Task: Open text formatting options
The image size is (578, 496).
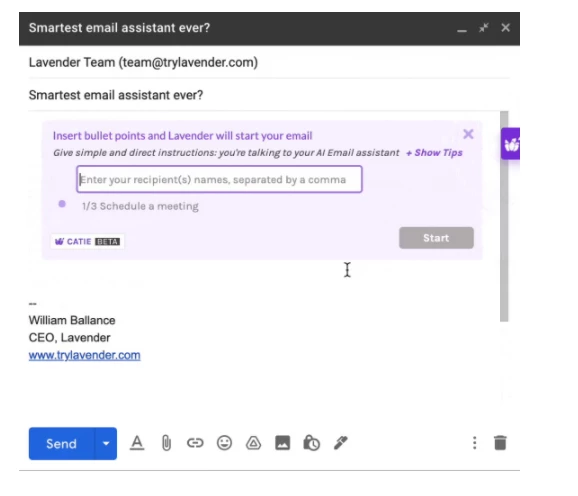Action: pyautogui.click(x=137, y=443)
